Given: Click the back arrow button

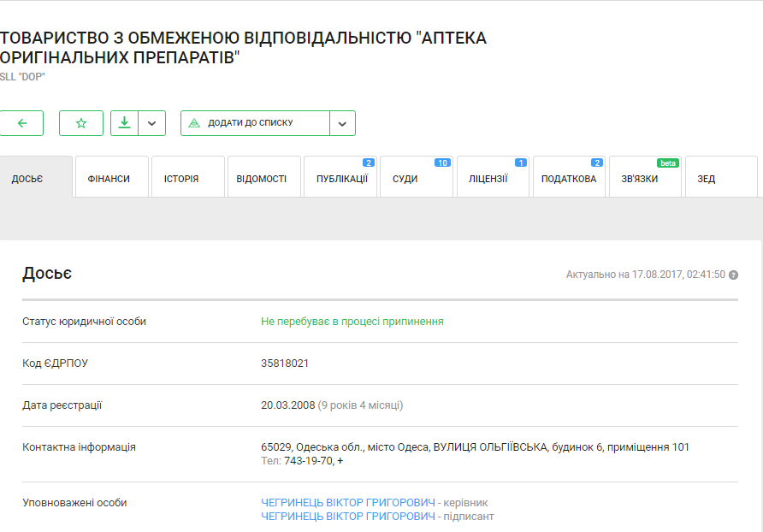Looking at the screenshot, I should pos(22,123).
